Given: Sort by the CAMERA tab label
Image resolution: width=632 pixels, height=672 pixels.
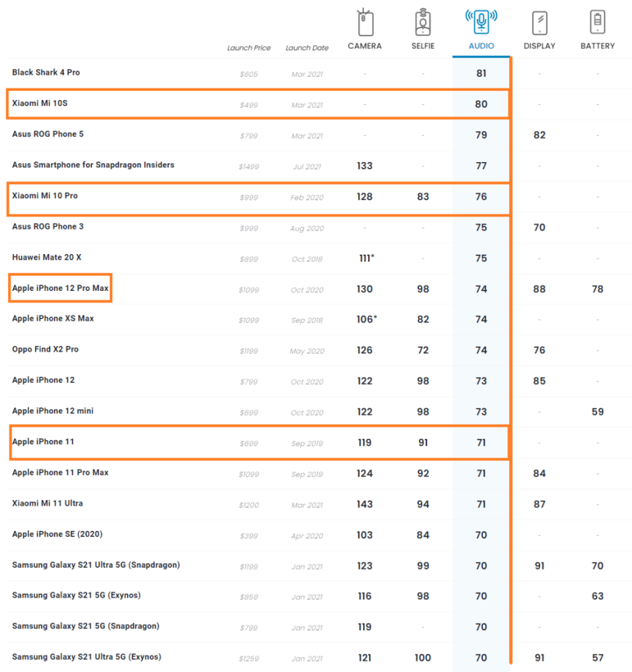Looking at the screenshot, I should pos(365,46).
